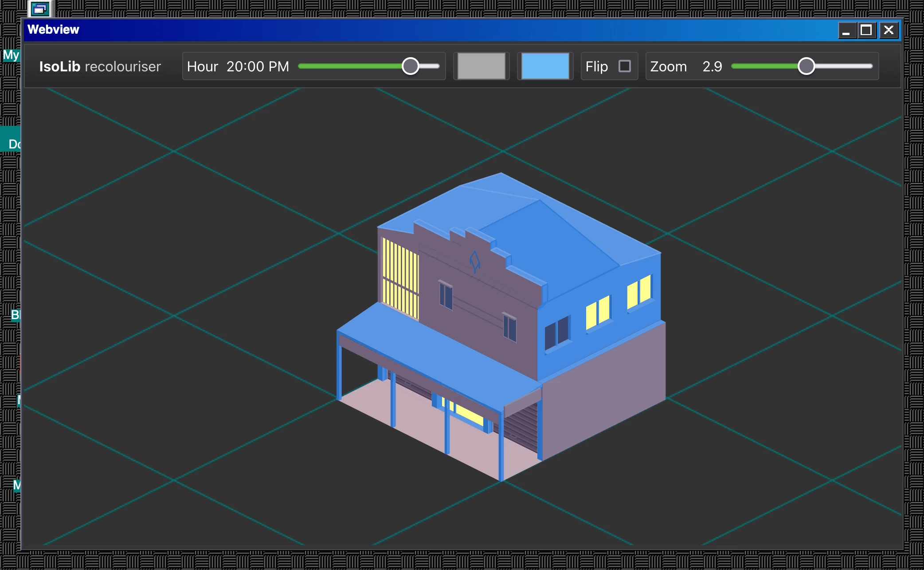Open the gray color swatch picker
Image resolution: width=924 pixels, height=570 pixels.
(x=481, y=66)
